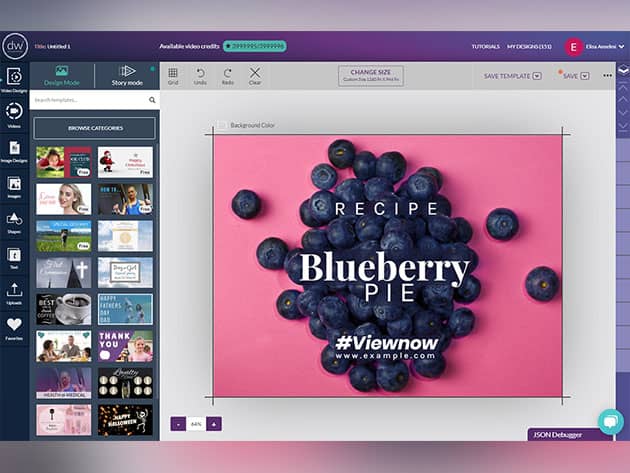Viewport: 630px width, 473px height.
Task: Switch to the Design Mode tab
Action: tap(62, 75)
